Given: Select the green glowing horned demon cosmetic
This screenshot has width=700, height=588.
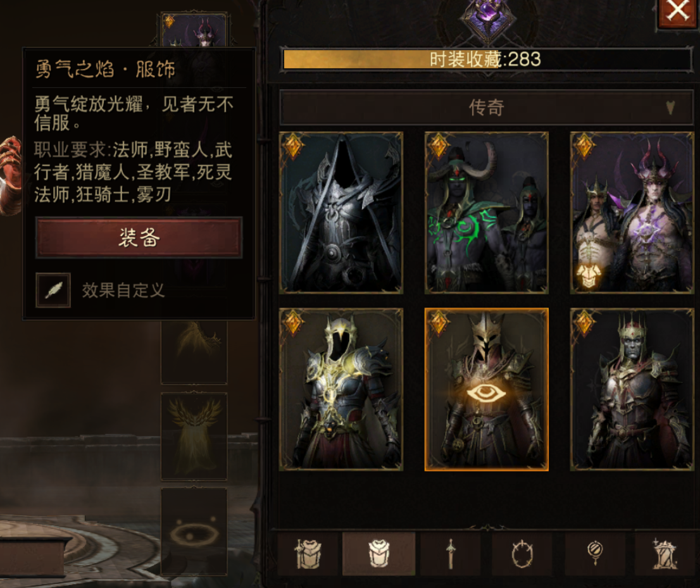Looking at the screenshot, I should [x=487, y=213].
